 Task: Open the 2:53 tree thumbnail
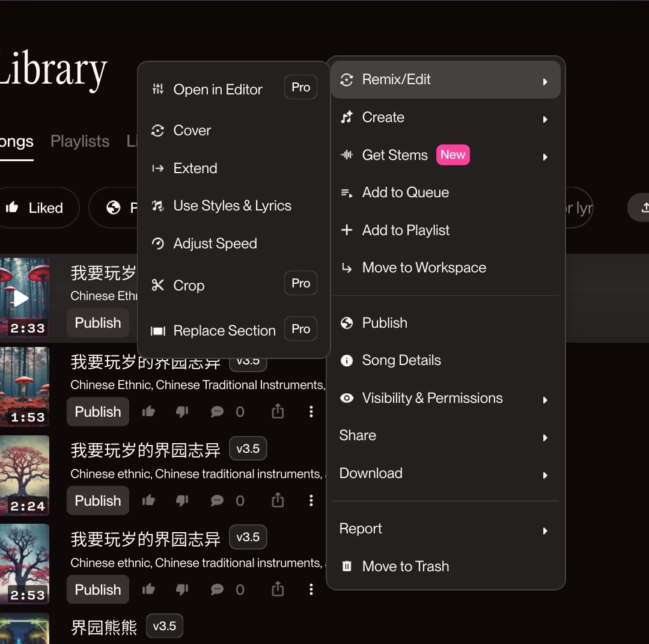click(24, 564)
